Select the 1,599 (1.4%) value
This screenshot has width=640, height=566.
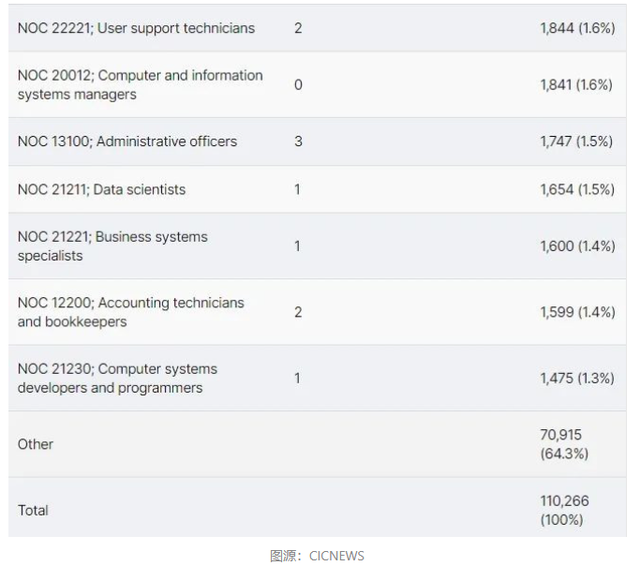pyautogui.click(x=576, y=312)
